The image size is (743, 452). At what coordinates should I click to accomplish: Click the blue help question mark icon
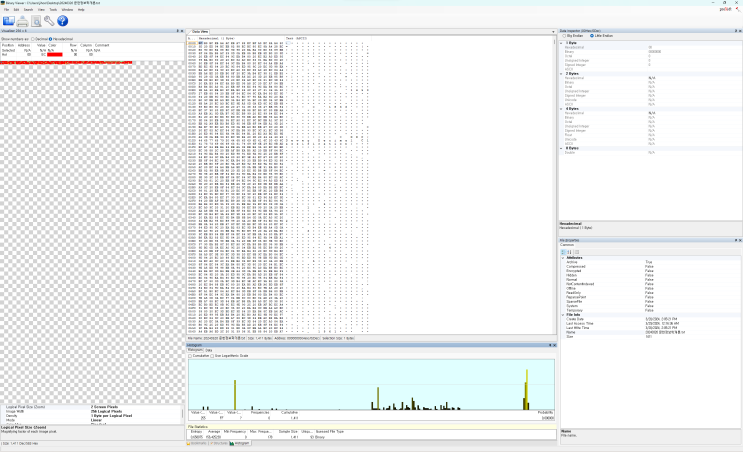(x=63, y=21)
